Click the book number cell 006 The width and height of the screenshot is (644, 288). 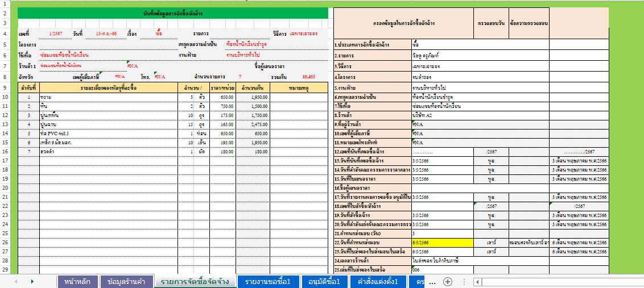pos(443,269)
